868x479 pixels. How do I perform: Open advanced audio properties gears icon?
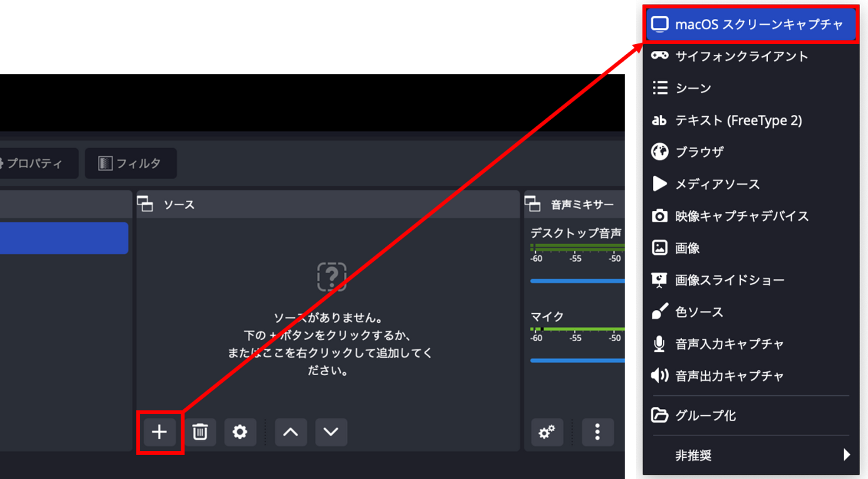click(x=547, y=432)
